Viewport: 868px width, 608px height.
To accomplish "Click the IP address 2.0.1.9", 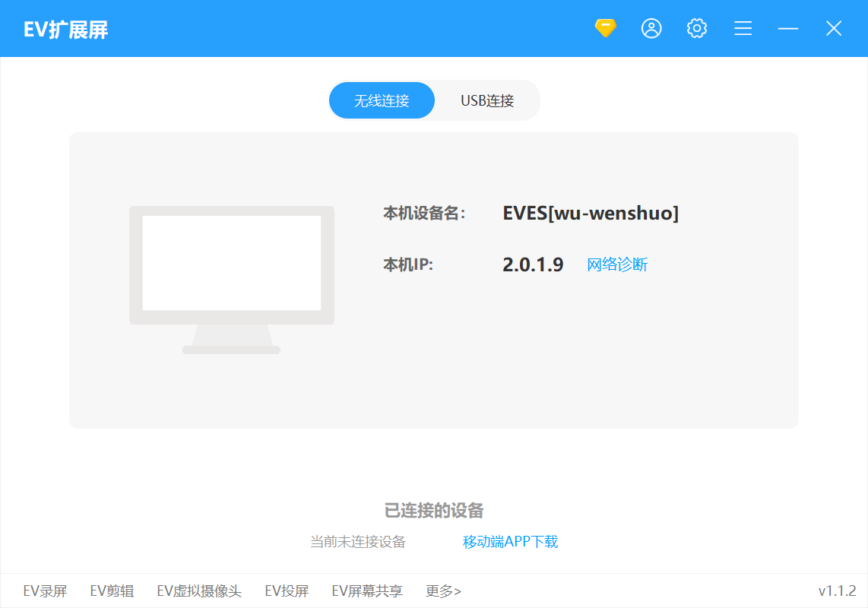I will pos(533,264).
